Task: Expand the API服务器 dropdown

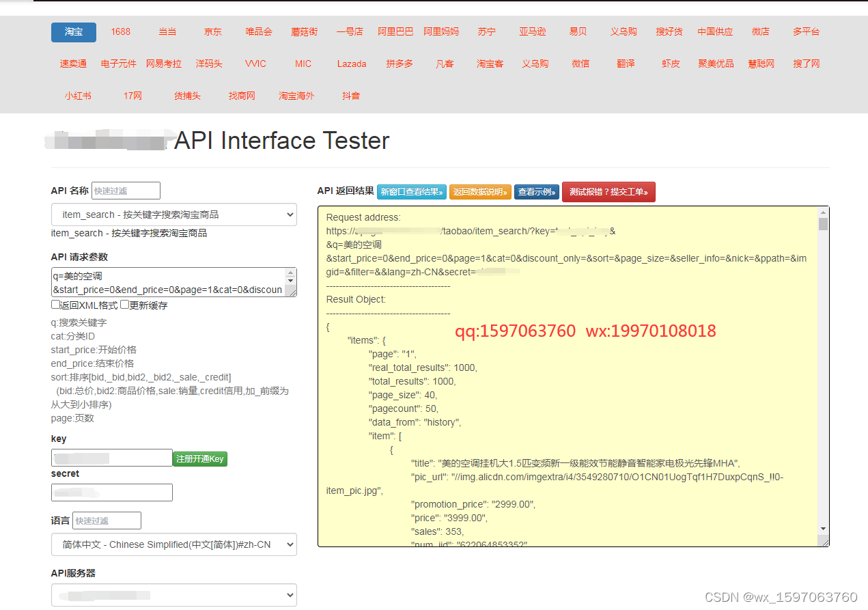Action: (x=174, y=595)
